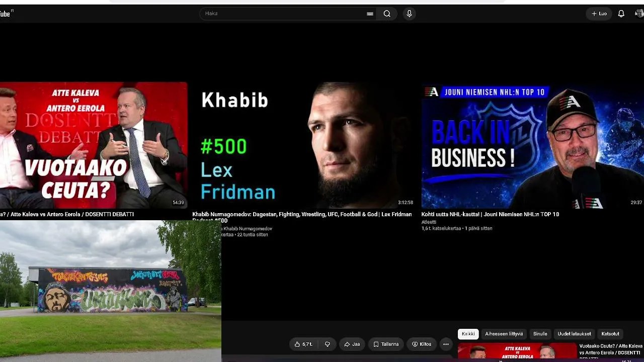Open the Khabib #500 Lex Fridman thumbnail
Image resolution: width=644 pixels, height=362 pixels.
coord(304,145)
